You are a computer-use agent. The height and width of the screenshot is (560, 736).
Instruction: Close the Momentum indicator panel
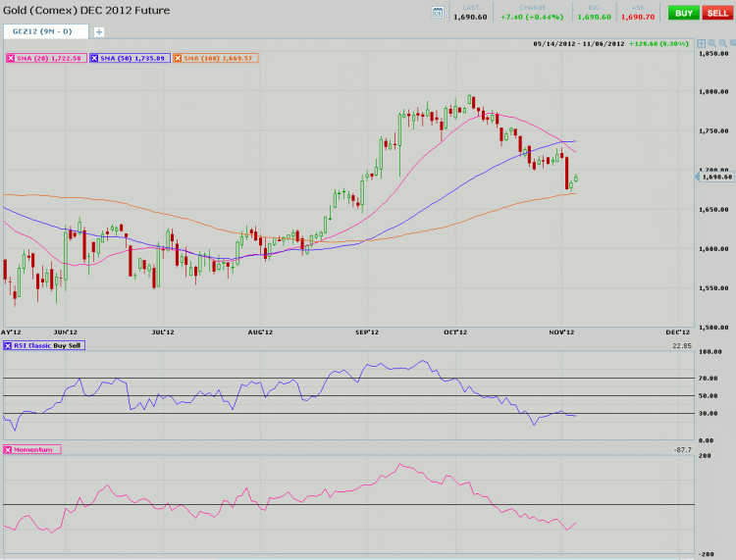coord(9,449)
